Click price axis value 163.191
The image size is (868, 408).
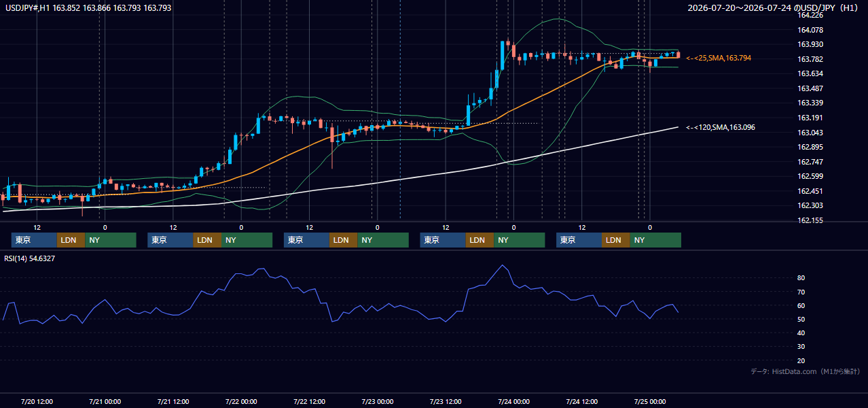pyautogui.click(x=810, y=118)
